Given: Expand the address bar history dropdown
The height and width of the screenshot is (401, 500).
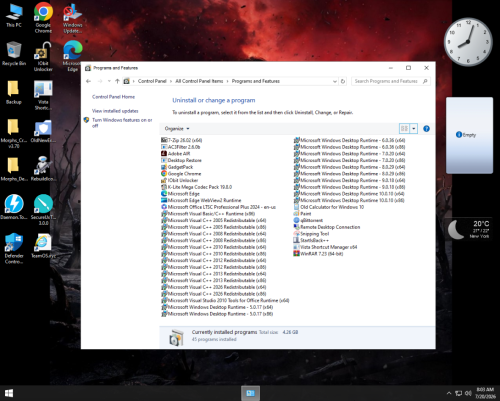Looking at the screenshot, I should [x=335, y=81].
